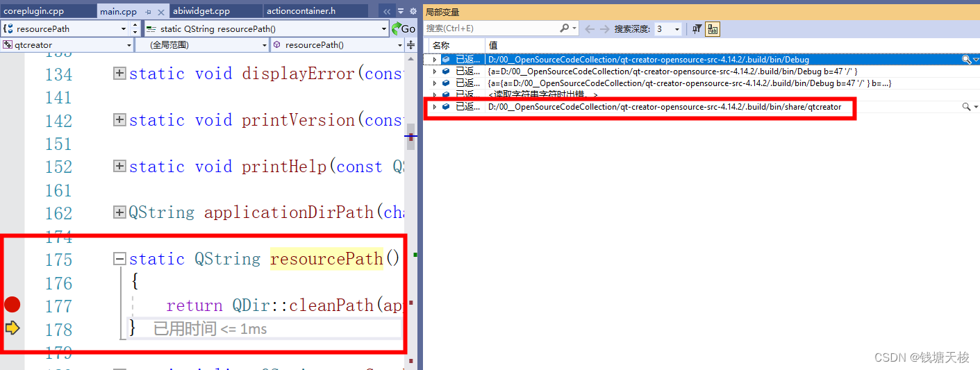Click line number 175 in the gutter
Screen dimensions: 980x370
[x=58, y=260]
